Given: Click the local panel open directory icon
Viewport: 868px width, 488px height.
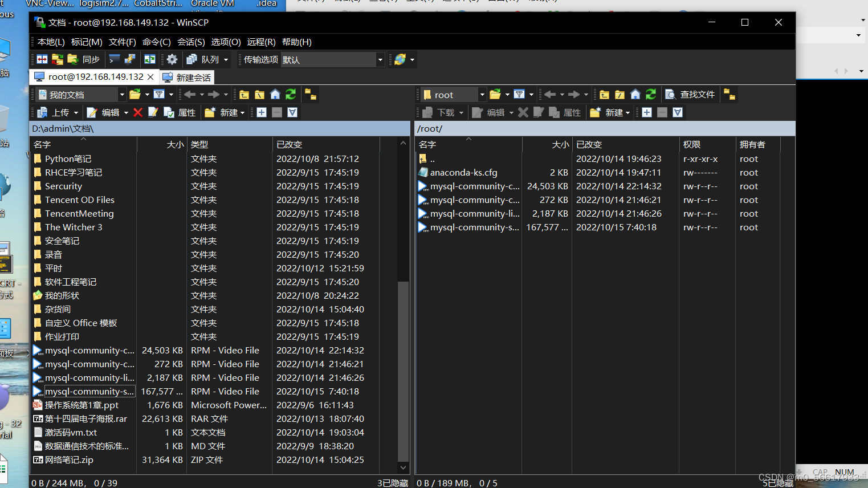Looking at the screenshot, I should [135, 95].
